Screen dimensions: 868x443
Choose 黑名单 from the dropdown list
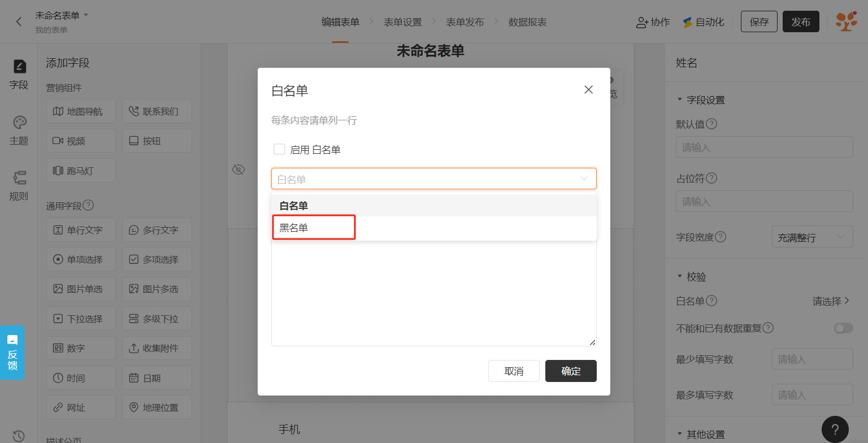click(x=434, y=228)
